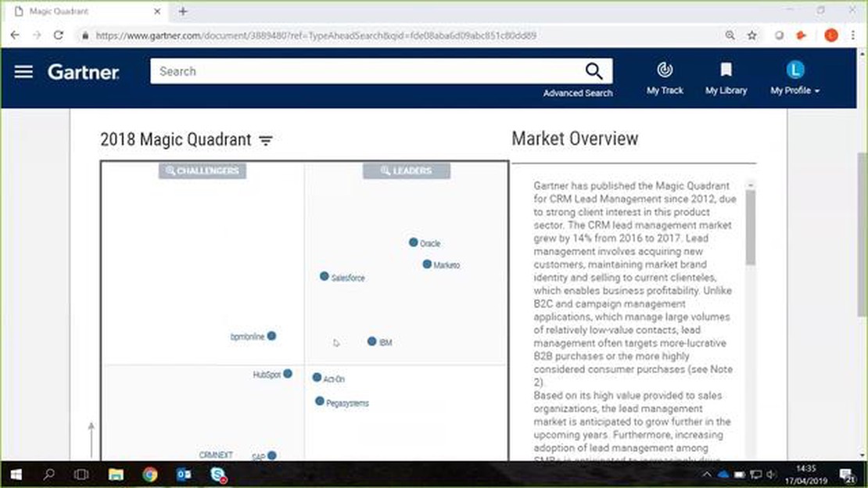The height and width of the screenshot is (488, 868).
Task: Open Advanced Search
Action: 577,92
